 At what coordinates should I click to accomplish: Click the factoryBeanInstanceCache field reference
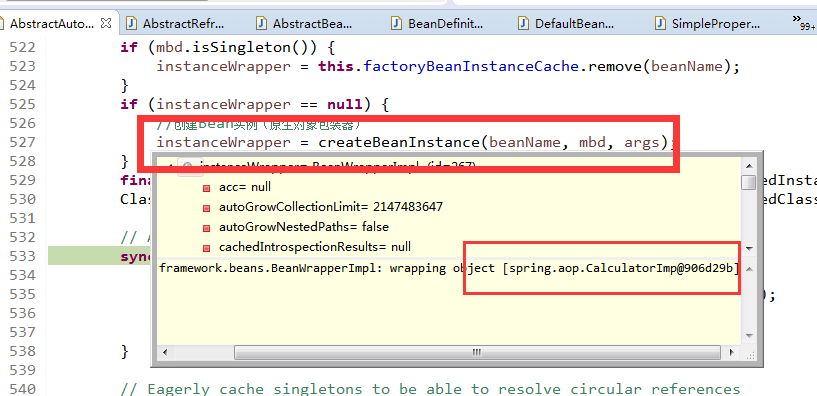point(471,67)
